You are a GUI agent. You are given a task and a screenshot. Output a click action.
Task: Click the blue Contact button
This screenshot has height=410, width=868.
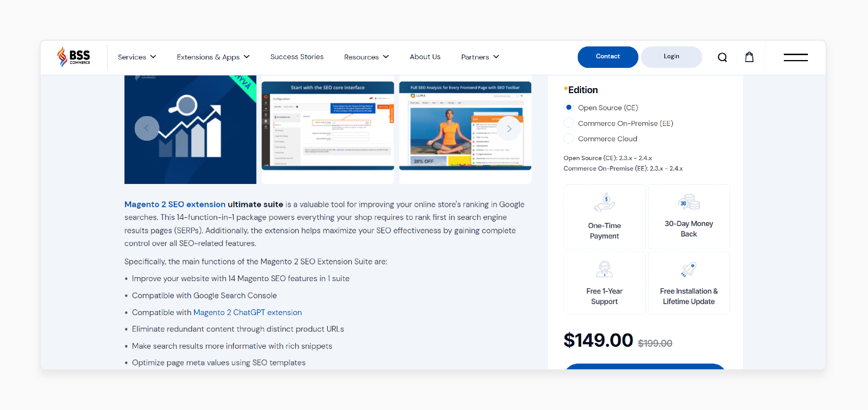(x=608, y=57)
